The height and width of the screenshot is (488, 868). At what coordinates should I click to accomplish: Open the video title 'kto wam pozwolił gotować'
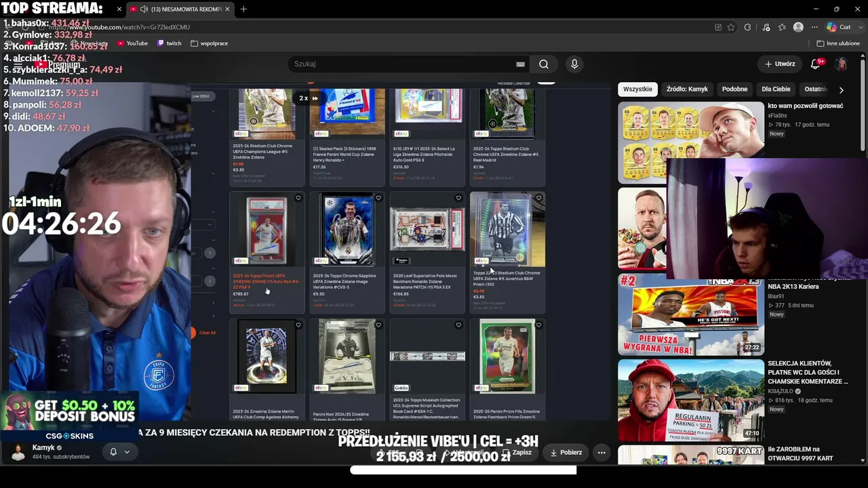pos(806,106)
